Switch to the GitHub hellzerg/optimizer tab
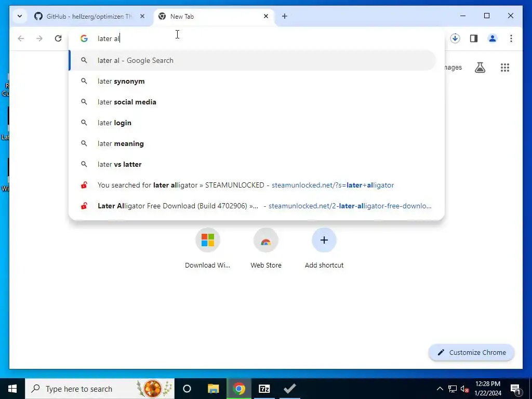 click(x=83, y=16)
